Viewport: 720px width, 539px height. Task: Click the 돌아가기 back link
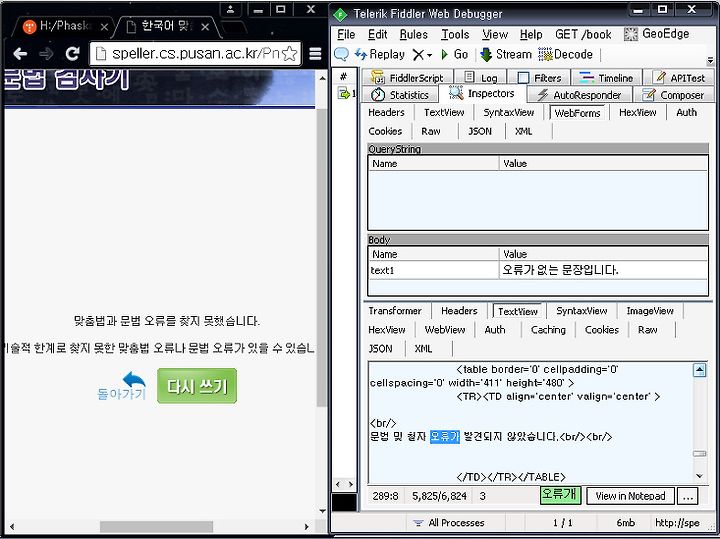click(x=122, y=386)
